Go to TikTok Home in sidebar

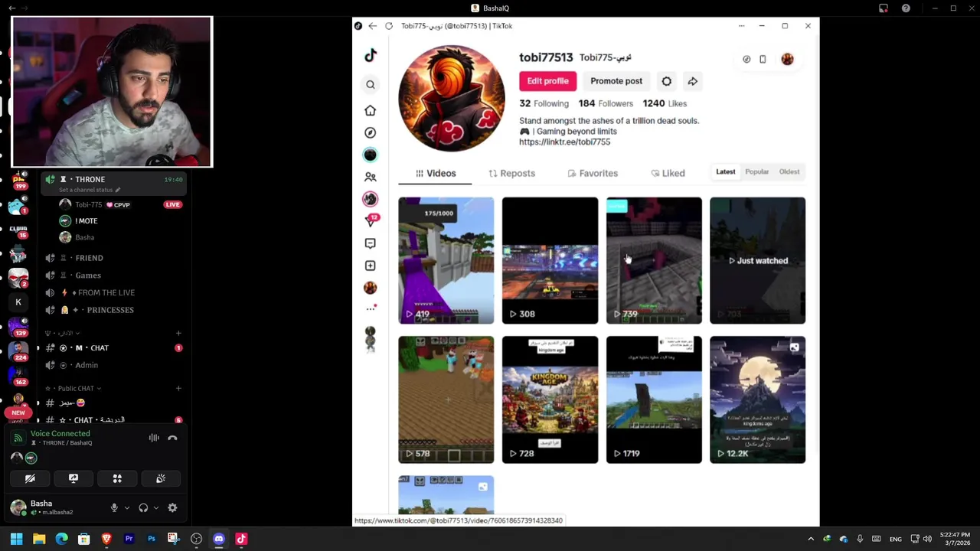pyautogui.click(x=371, y=110)
